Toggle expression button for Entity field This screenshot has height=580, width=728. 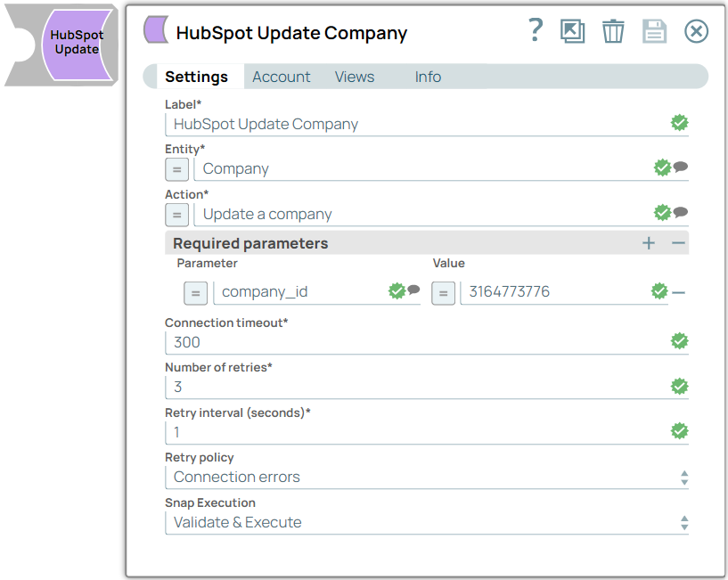pos(177,169)
